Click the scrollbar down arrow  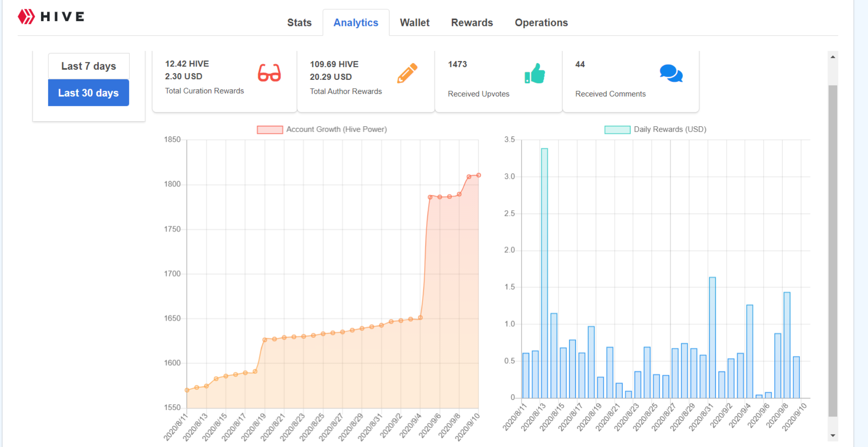click(833, 436)
